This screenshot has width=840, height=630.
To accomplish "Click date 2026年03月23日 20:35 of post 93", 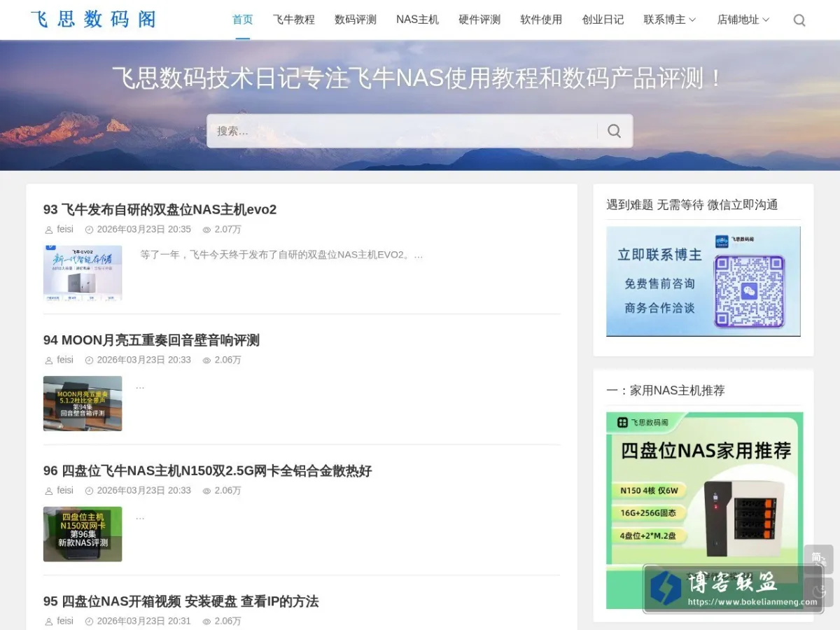I will 143,230.
